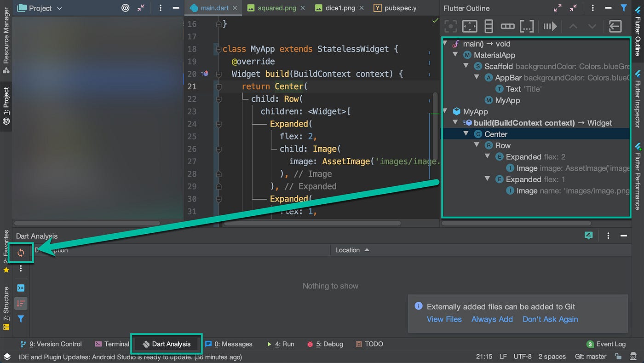Open the Flutter Outline kebab menu icon
Viewport: 644px width, 363px height.
point(592,8)
